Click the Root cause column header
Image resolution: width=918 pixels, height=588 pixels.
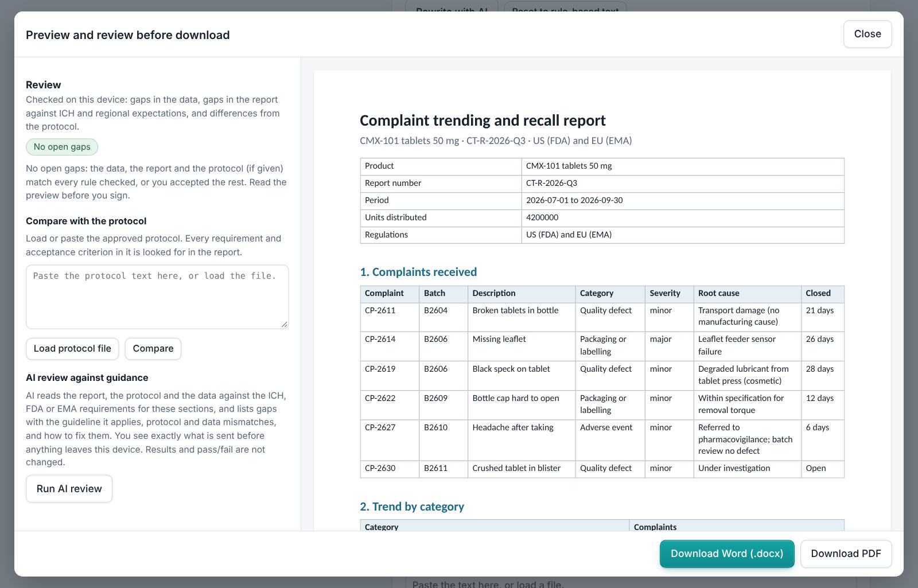click(747, 294)
